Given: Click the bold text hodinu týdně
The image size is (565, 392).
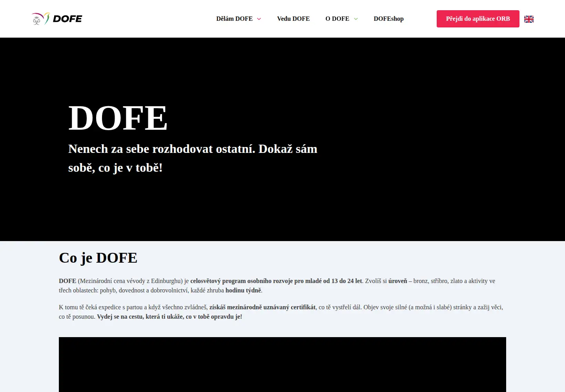Looking at the screenshot, I should click(243, 290).
